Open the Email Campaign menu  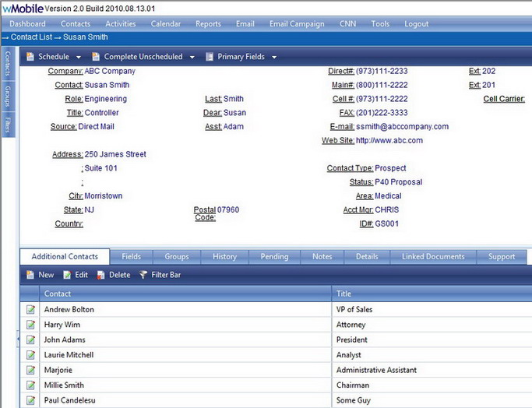tap(297, 24)
